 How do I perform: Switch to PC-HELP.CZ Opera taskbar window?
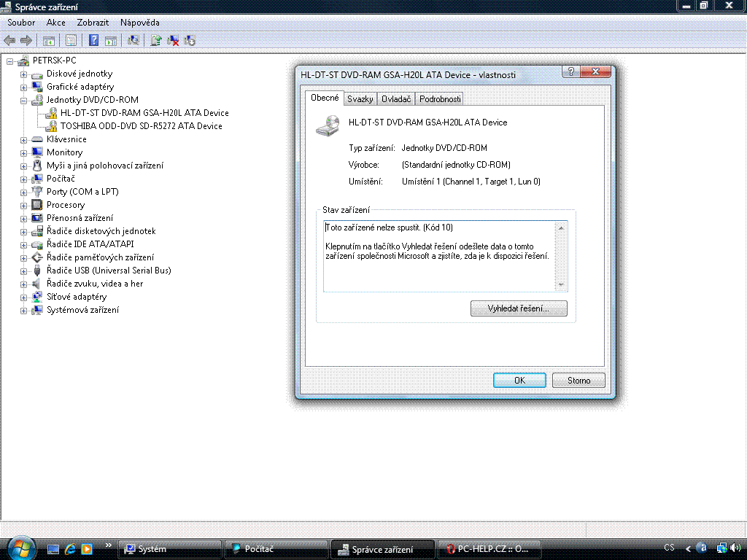[489, 549]
